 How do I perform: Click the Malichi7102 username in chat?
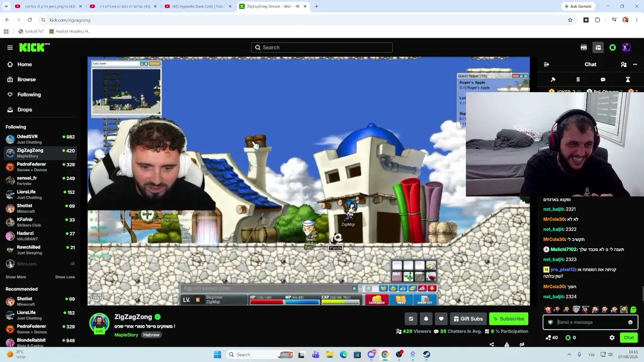pos(563,249)
